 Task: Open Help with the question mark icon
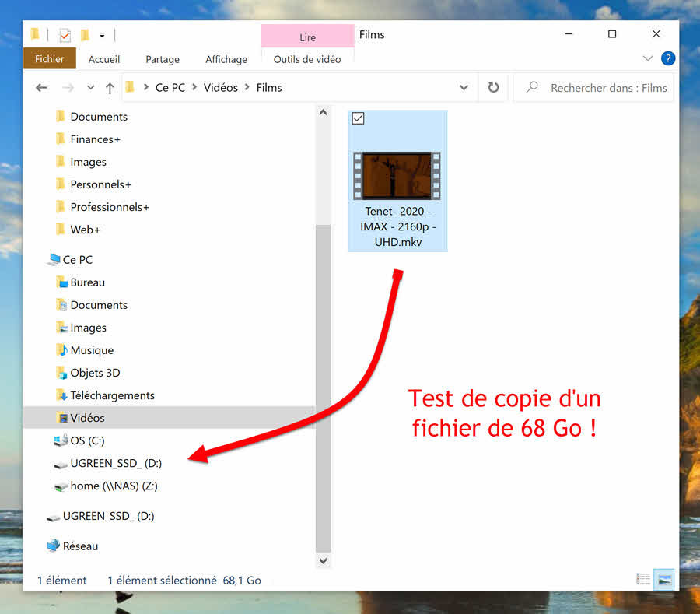click(668, 58)
